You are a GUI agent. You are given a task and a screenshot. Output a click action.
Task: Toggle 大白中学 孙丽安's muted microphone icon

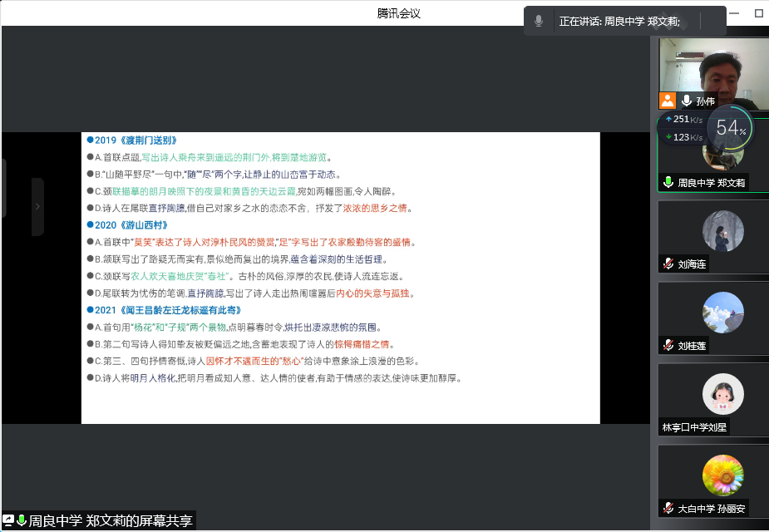[x=668, y=508]
